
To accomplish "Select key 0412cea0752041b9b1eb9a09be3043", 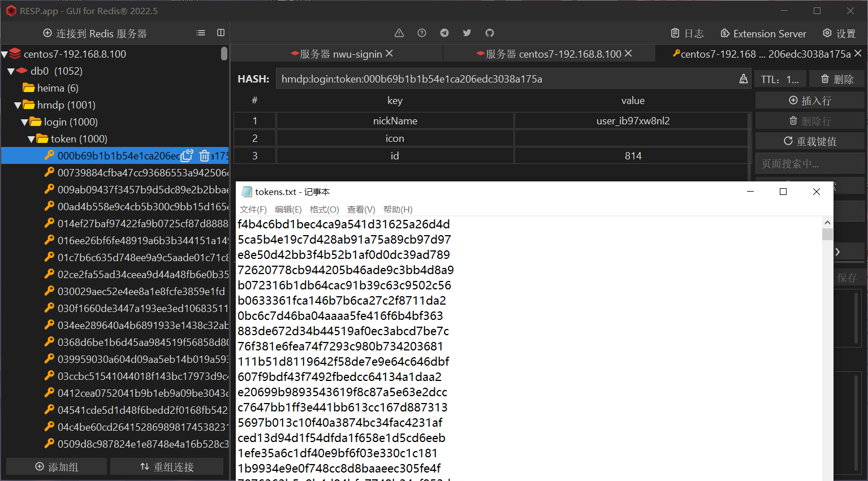I will click(x=136, y=393).
